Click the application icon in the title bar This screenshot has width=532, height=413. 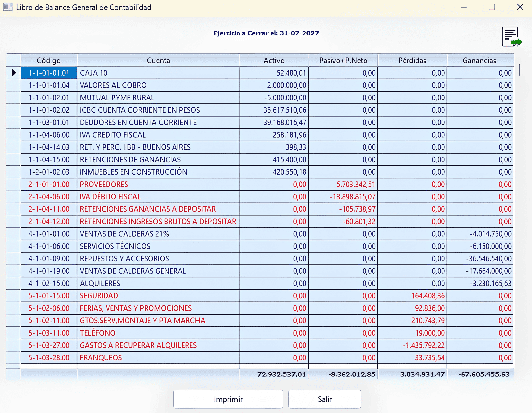click(x=8, y=7)
